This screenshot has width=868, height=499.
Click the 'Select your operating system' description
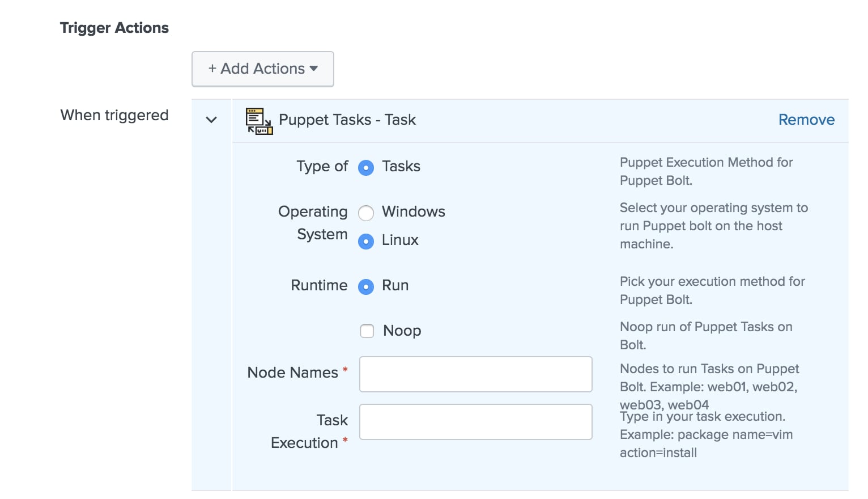(714, 226)
